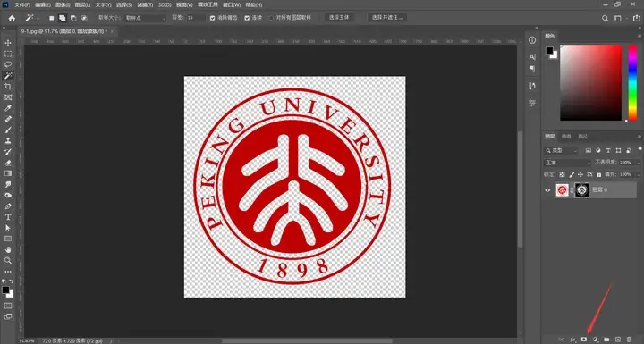Select the New selection mode button

pos(51,18)
